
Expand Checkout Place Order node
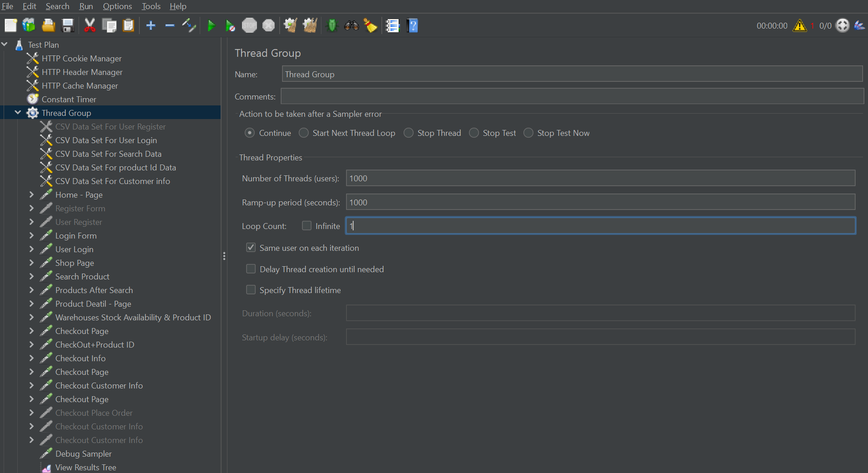tap(31, 413)
